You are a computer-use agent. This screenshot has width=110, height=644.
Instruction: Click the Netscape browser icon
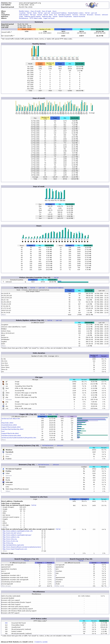pos(3,482)
